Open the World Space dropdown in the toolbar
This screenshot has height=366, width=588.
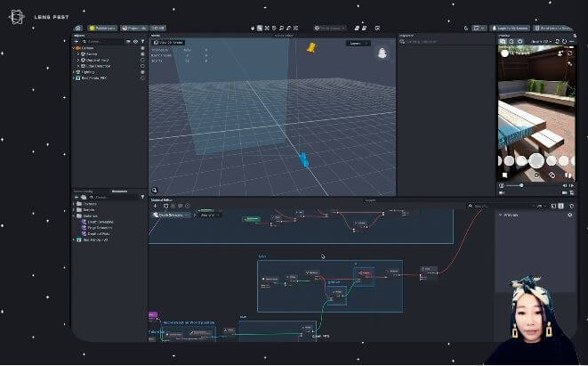click(x=330, y=28)
